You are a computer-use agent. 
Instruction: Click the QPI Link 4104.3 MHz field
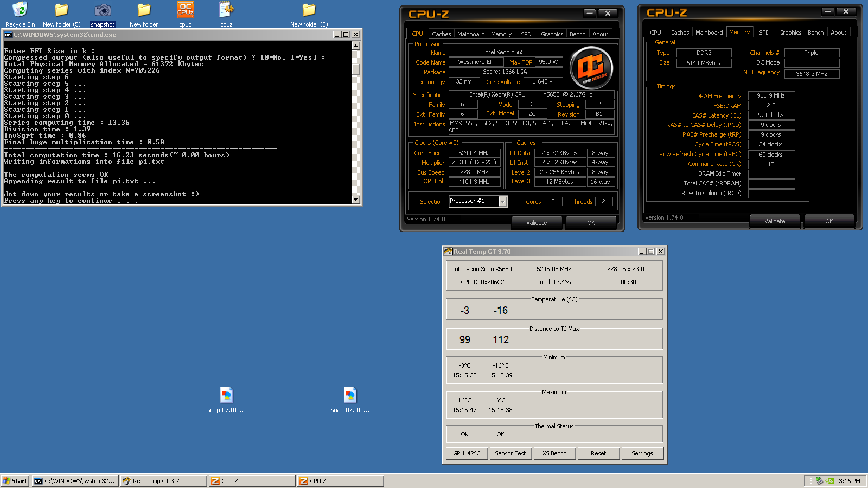click(x=474, y=182)
